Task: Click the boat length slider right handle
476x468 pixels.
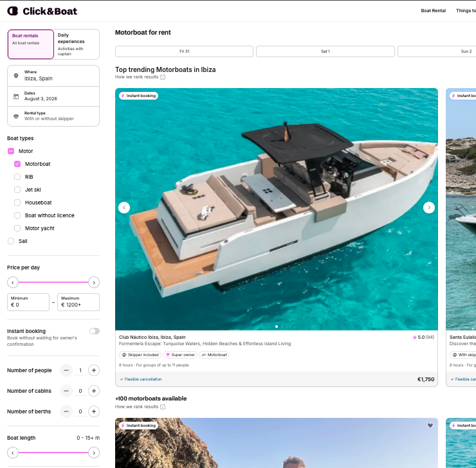Action: pyautogui.click(x=94, y=453)
